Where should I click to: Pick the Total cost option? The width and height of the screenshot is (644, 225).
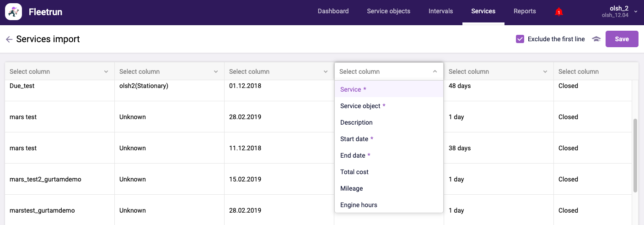point(354,172)
